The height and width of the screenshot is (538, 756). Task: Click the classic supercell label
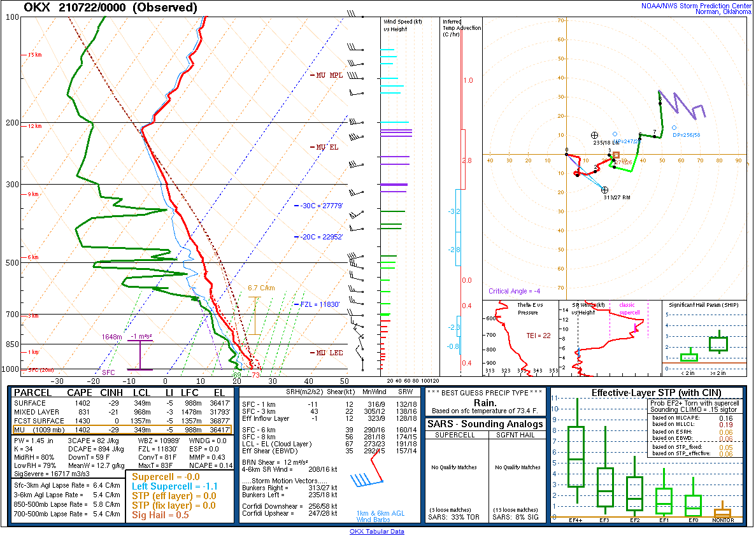(629, 309)
